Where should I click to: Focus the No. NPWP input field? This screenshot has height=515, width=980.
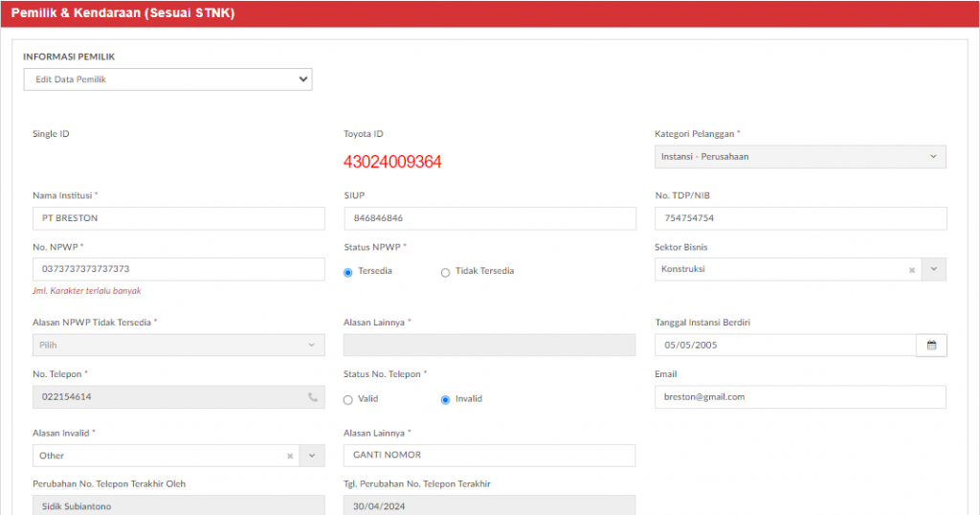click(x=179, y=269)
